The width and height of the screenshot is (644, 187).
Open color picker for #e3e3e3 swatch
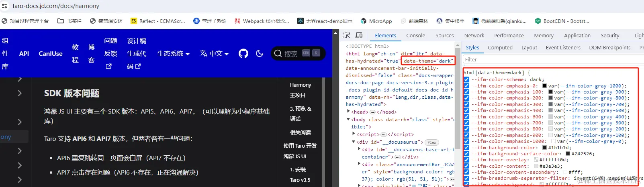[536, 166]
